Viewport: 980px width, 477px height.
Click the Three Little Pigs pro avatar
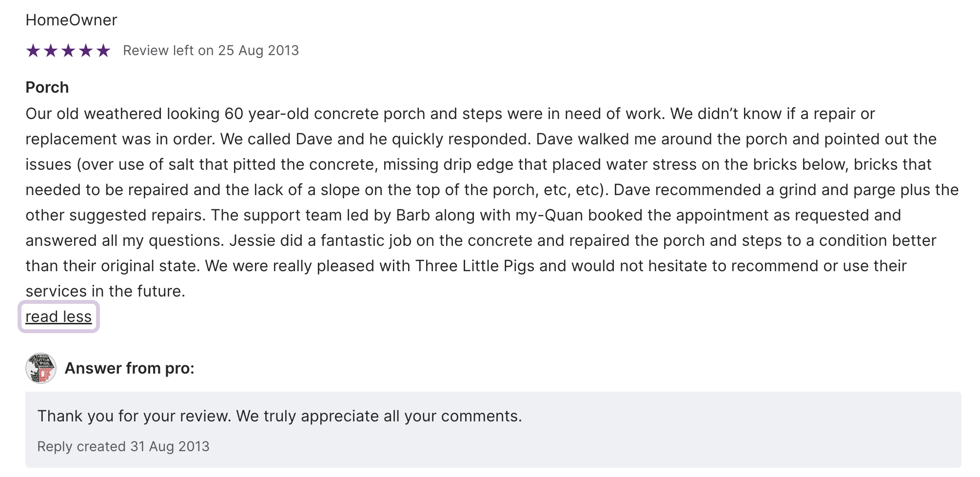pyautogui.click(x=41, y=368)
